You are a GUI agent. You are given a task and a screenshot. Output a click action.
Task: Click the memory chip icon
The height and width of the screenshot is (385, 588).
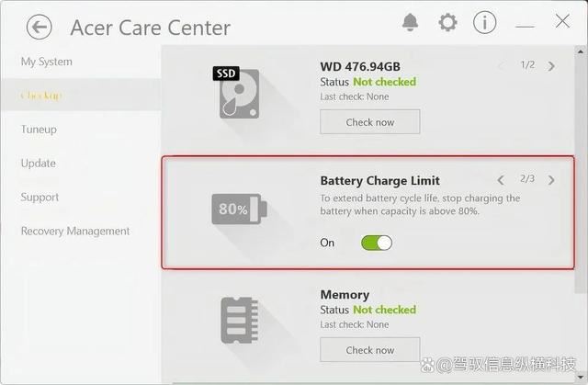pyautogui.click(x=239, y=321)
